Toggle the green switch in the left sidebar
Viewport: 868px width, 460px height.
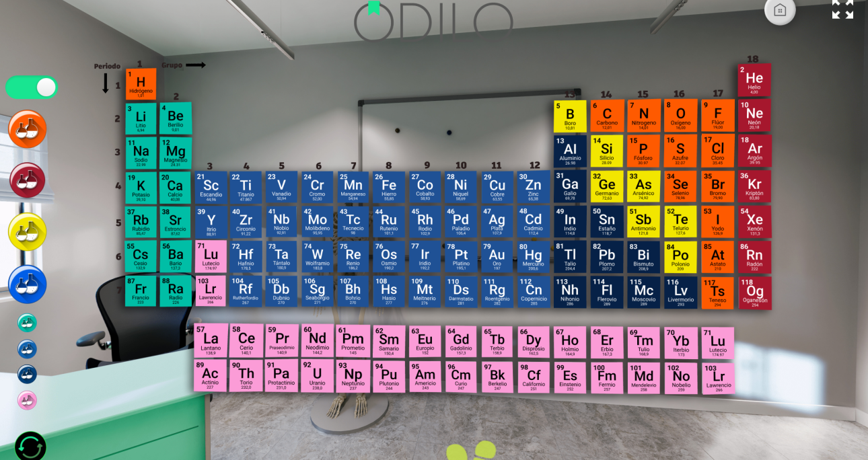pyautogui.click(x=32, y=87)
